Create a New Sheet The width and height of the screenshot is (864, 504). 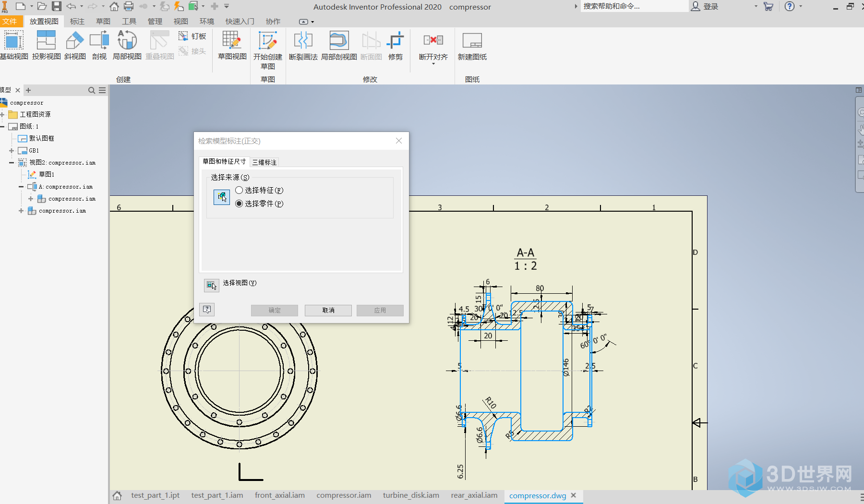(x=472, y=46)
